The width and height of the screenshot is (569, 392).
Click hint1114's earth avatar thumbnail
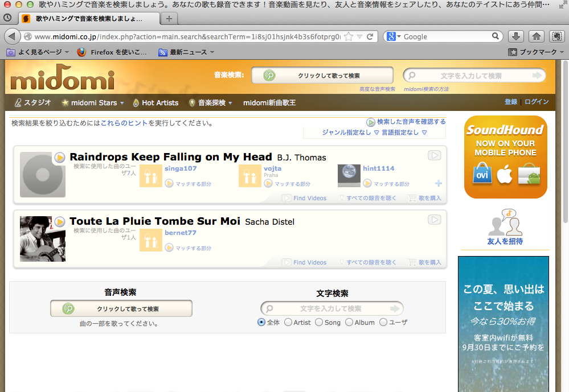(349, 175)
